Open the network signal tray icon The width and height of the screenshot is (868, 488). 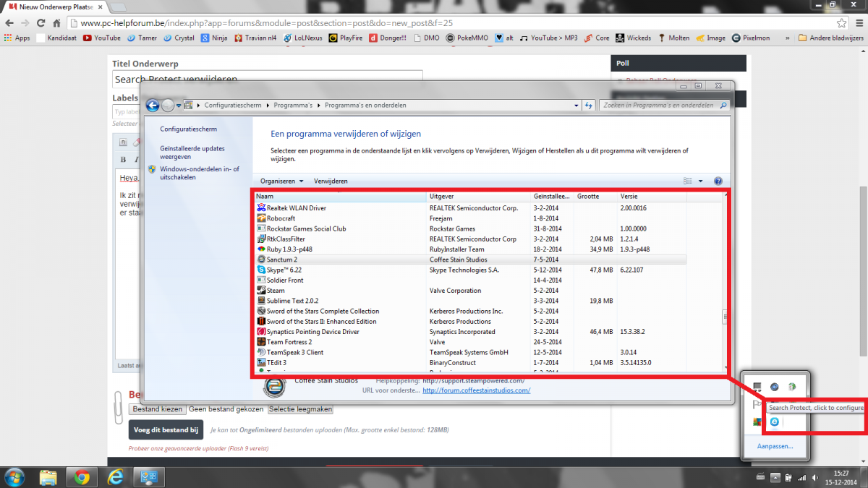pyautogui.click(x=801, y=477)
